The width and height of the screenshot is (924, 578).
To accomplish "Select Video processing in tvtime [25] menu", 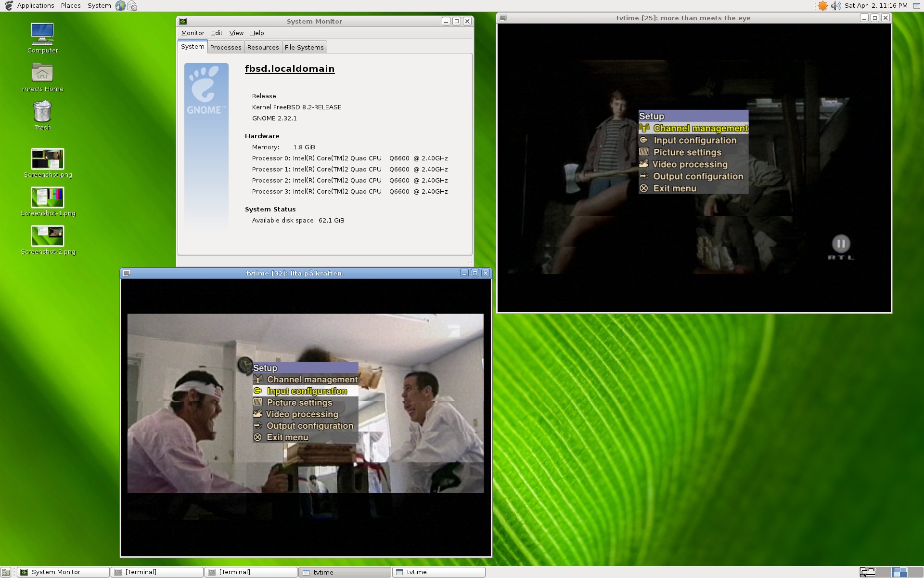I will (693, 164).
